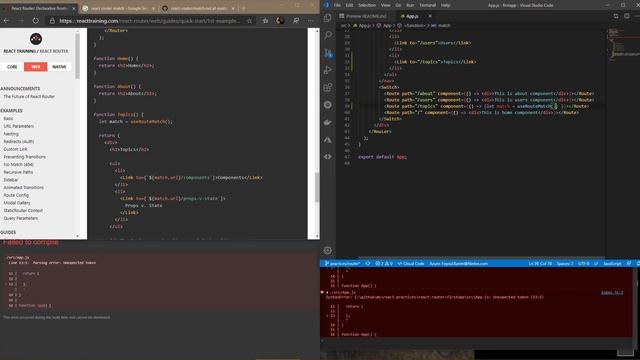
Task: Click Ln Col indicator in status bar
Action: [x=540, y=264]
